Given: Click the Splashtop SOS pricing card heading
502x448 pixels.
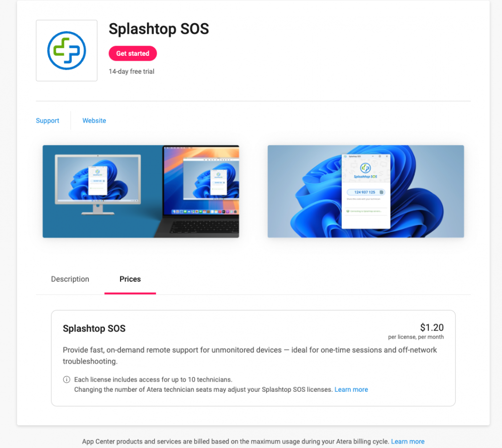Looking at the screenshot, I should (x=94, y=328).
